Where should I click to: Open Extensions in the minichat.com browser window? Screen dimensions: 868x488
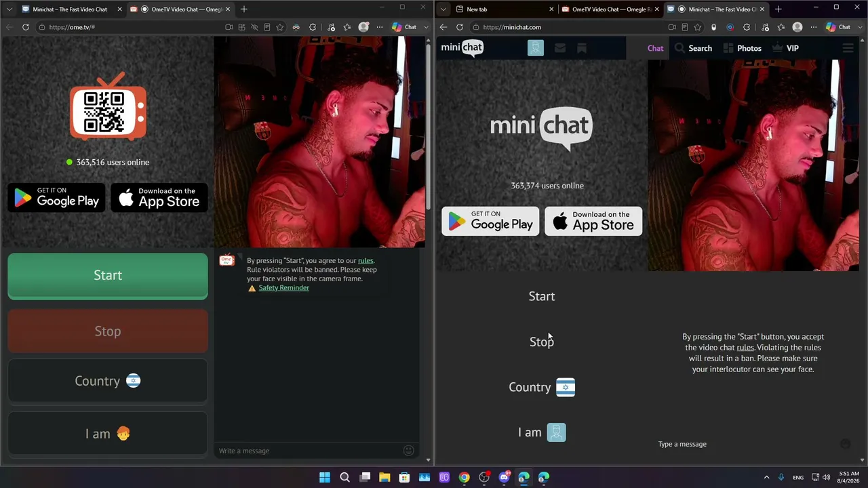click(747, 27)
